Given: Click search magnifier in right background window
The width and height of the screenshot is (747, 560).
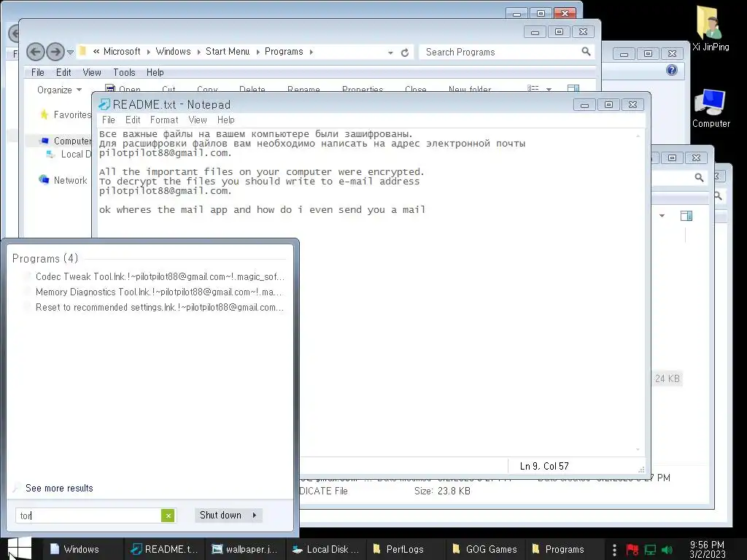Looking at the screenshot, I should tap(699, 178).
